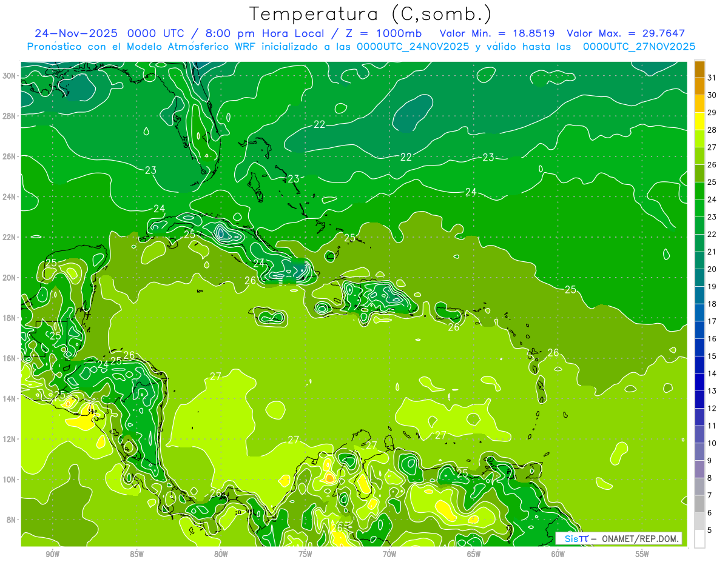Select the "Valor Min. = 18.8519" value

[x=498, y=33]
